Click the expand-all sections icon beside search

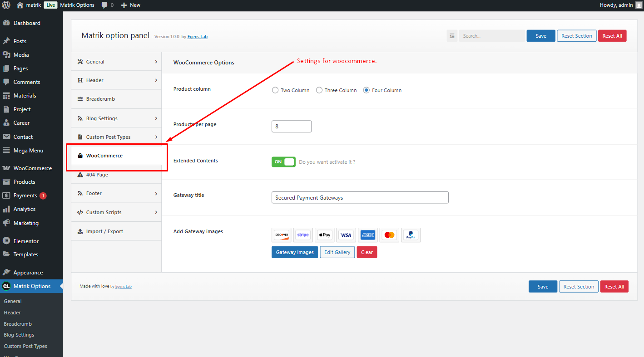pos(452,36)
